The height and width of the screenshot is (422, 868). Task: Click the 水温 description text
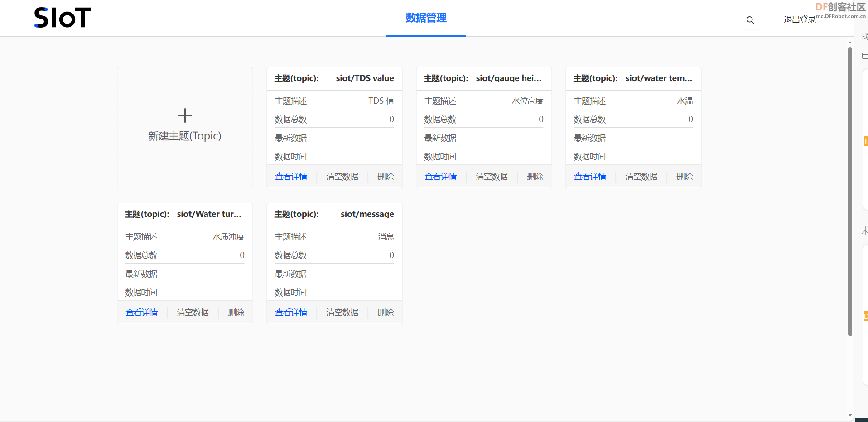(x=685, y=101)
